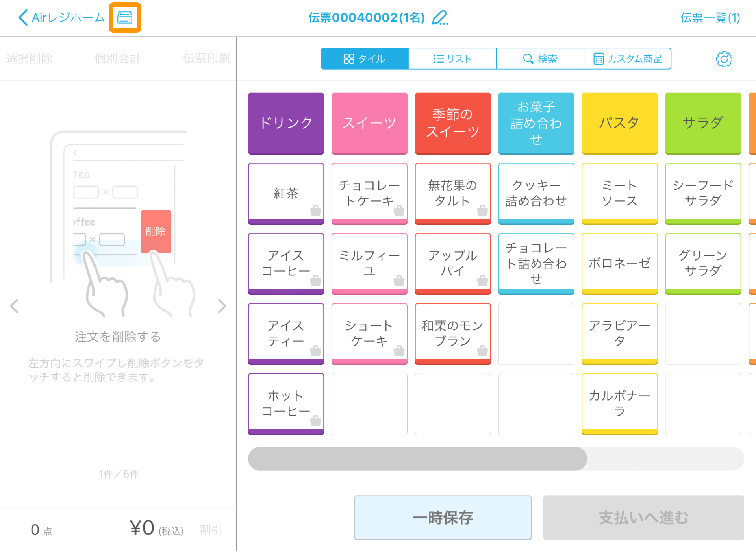Add ミートソース to the order
This screenshot has width=756, height=551.
coord(620,194)
